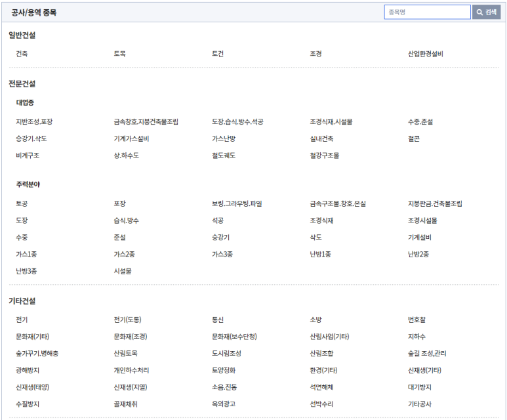Image resolution: width=507 pixels, height=420 pixels.
Task: Select 산업환경설비
Action: click(425, 54)
